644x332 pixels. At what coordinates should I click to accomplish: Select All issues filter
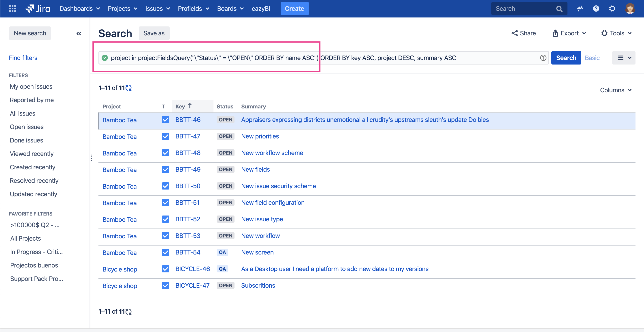(x=23, y=113)
